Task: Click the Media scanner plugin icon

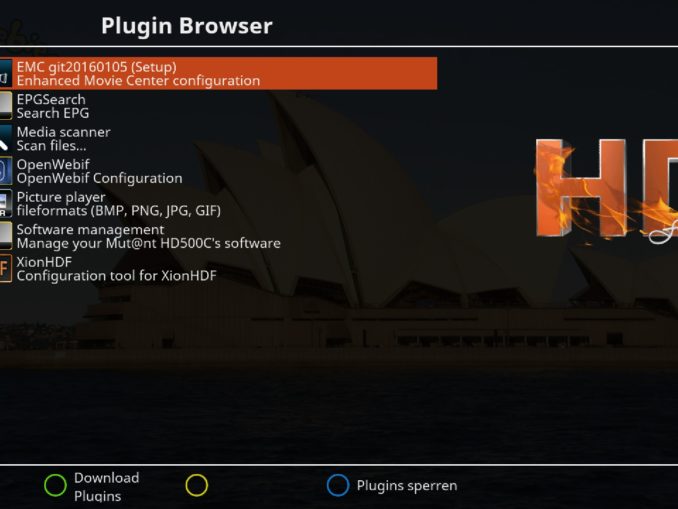Action: [x=6, y=138]
